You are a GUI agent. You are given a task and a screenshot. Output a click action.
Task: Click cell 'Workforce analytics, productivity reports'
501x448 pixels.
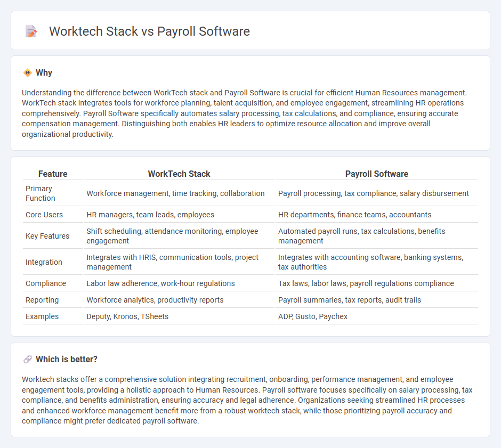[179, 300]
